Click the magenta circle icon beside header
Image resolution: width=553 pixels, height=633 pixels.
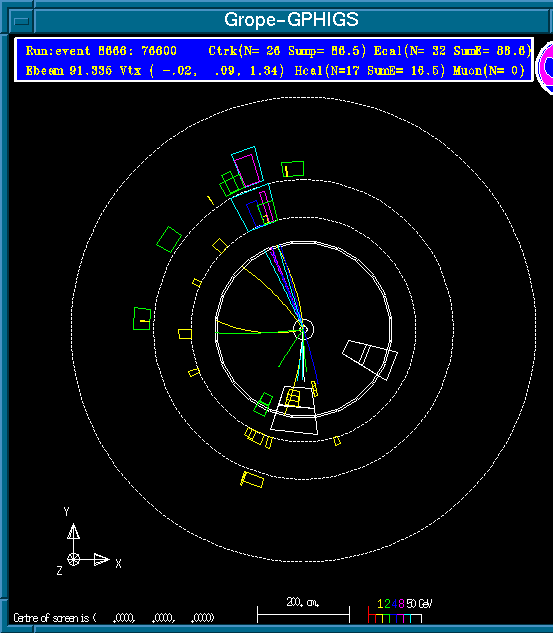pos(546,67)
